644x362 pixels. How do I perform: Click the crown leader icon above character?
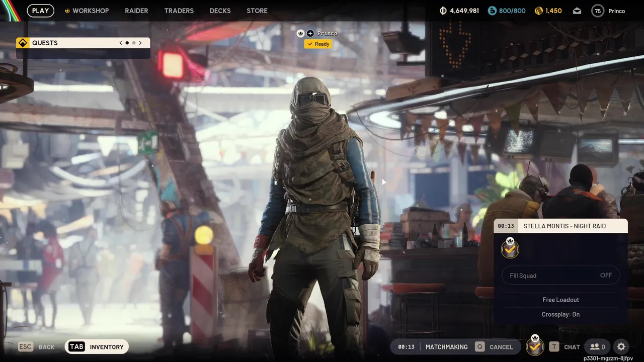pos(300,33)
